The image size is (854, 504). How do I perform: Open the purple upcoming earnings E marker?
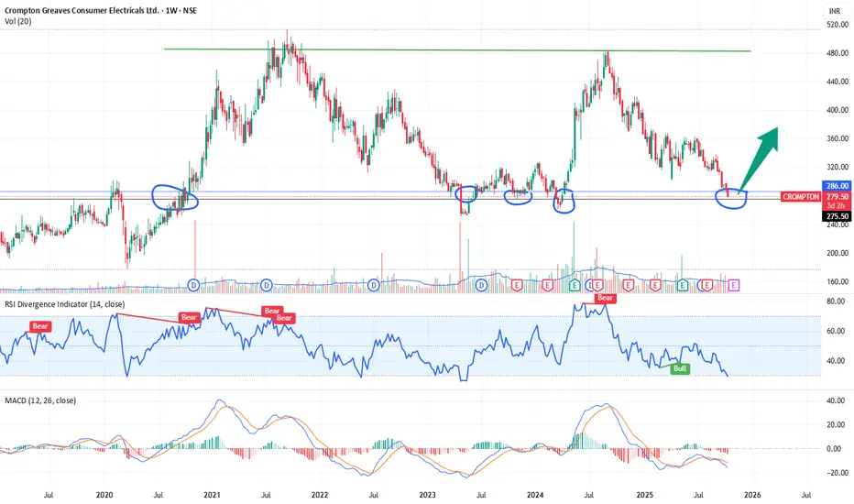tap(734, 285)
